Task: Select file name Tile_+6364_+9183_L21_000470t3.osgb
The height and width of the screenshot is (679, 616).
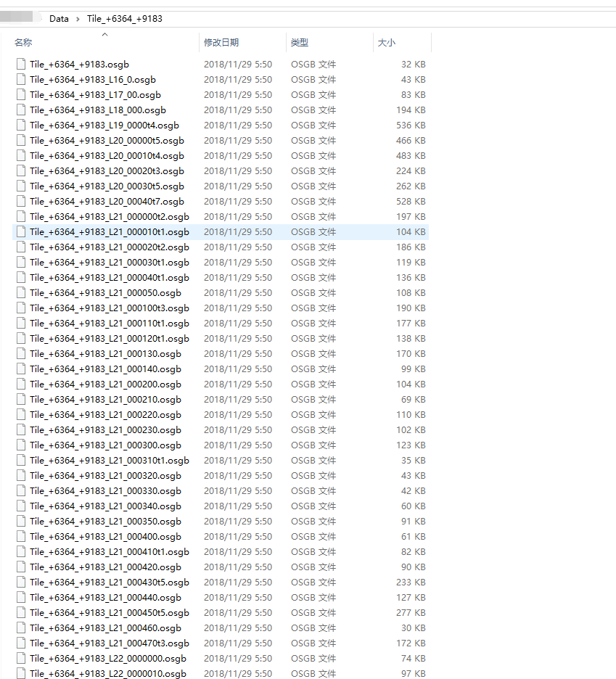Action: pyautogui.click(x=109, y=643)
